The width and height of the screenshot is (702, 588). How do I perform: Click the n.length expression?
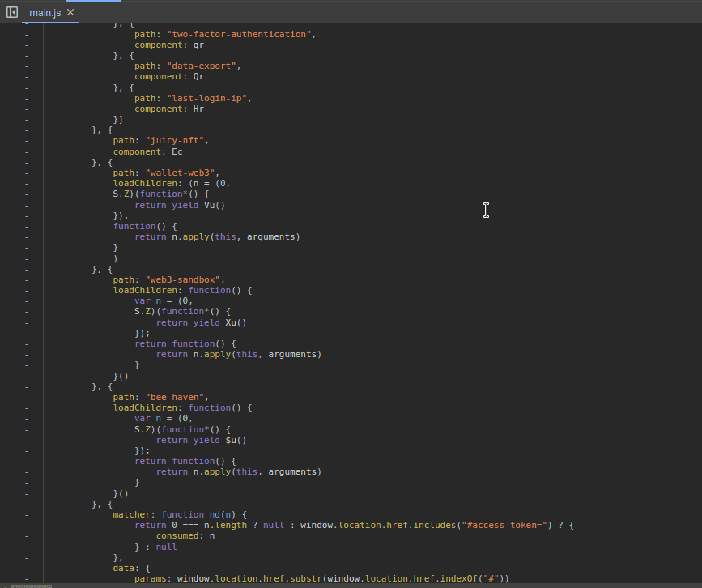pos(225,525)
